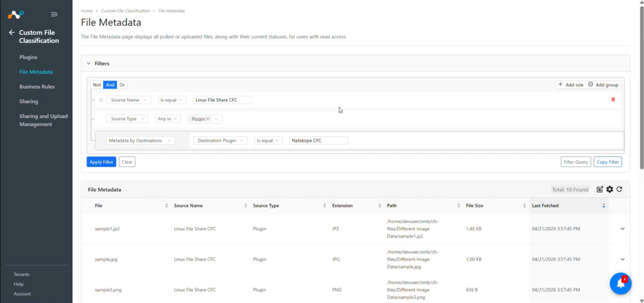Go to Home breadcrumb
This screenshot has width=644, height=303.
pyautogui.click(x=87, y=11)
